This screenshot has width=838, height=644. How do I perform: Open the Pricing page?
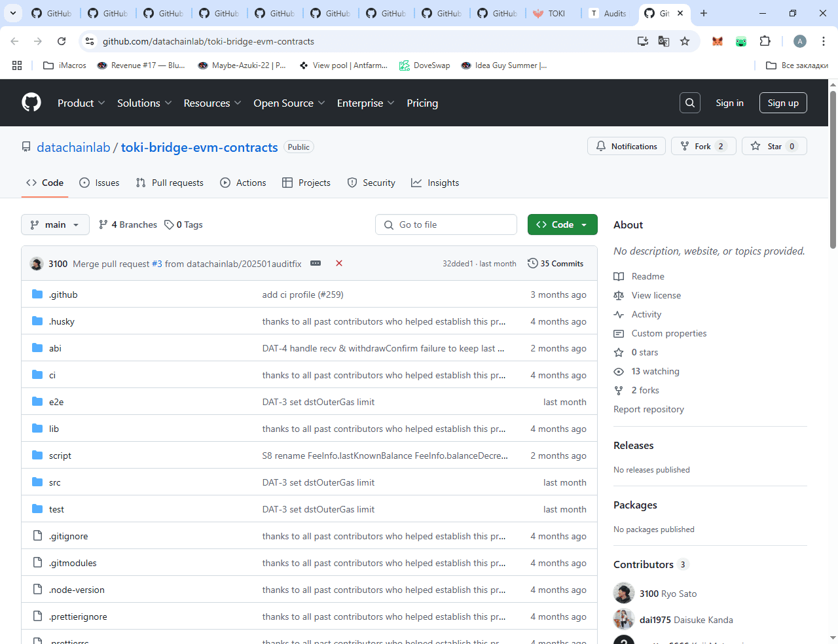(422, 103)
